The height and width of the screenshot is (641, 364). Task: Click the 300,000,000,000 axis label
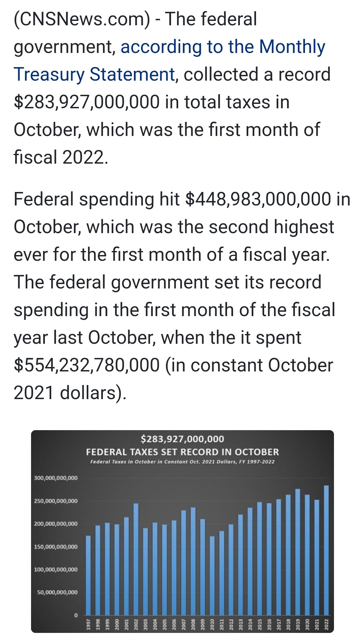(x=56, y=478)
